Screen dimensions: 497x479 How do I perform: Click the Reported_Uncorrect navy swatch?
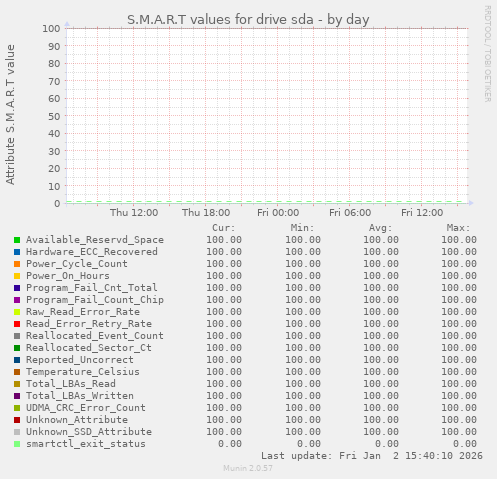coord(17,360)
